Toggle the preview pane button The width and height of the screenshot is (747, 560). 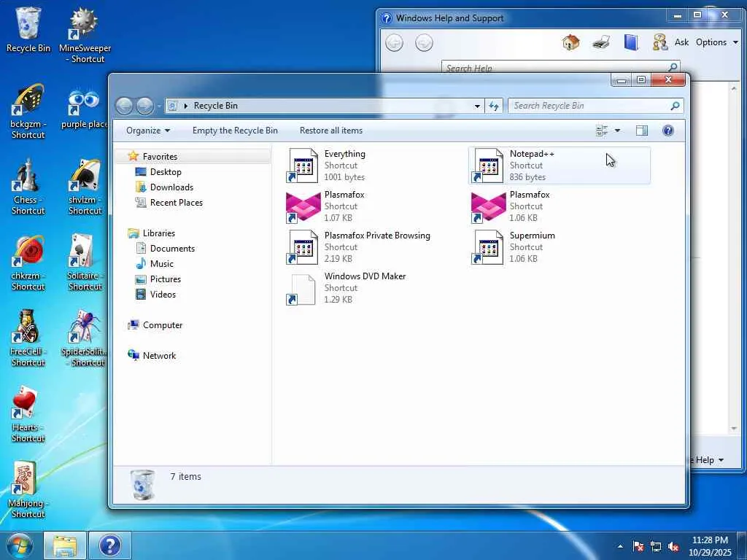pyautogui.click(x=642, y=131)
